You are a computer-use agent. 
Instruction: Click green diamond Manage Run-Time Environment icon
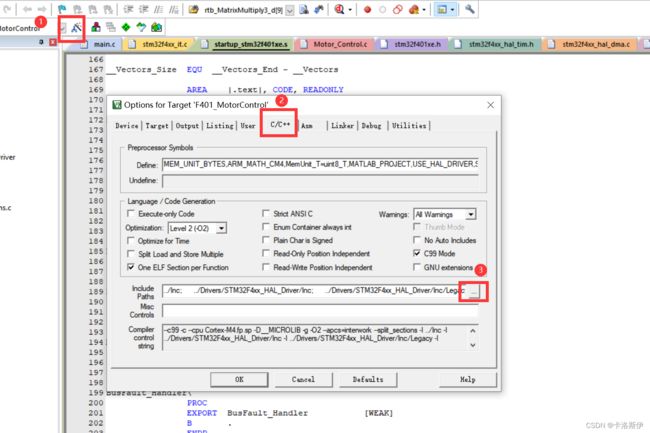(126, 28)
